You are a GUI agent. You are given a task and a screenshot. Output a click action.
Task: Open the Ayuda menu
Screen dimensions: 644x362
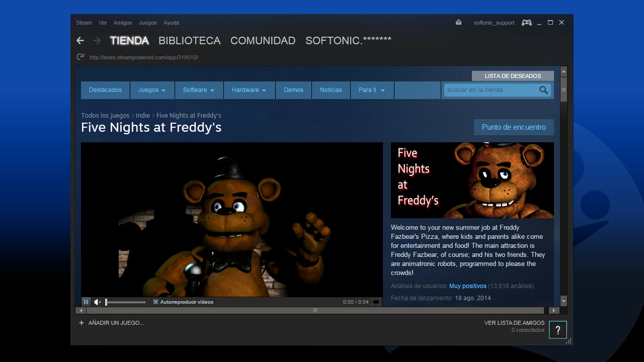[171, 23]
